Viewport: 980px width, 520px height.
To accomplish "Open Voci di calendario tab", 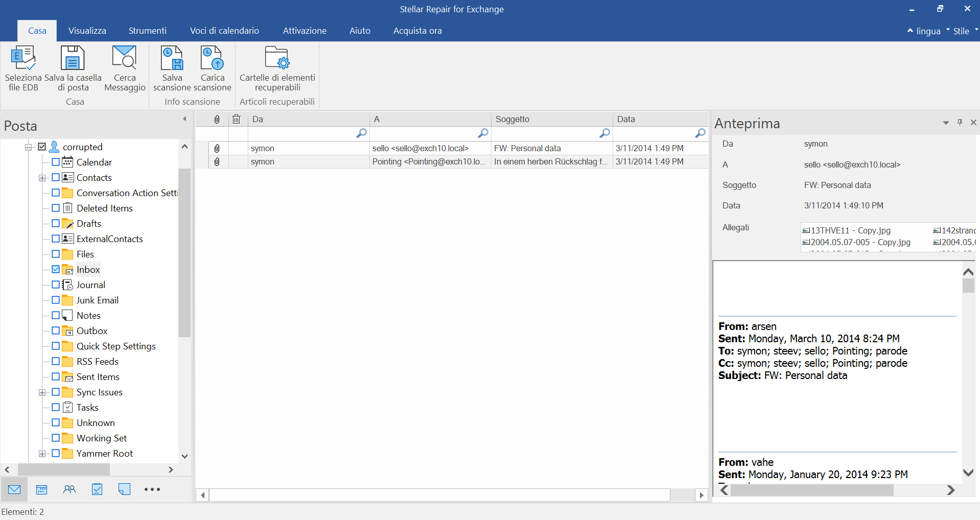I will click(224, 31).
